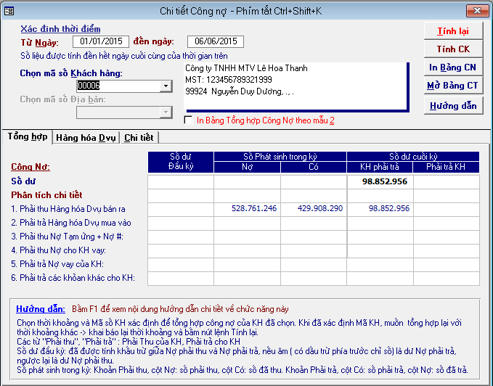
Task: Expand the disabled Địa bàn dropdown arrow
Action: pos(166,112)
